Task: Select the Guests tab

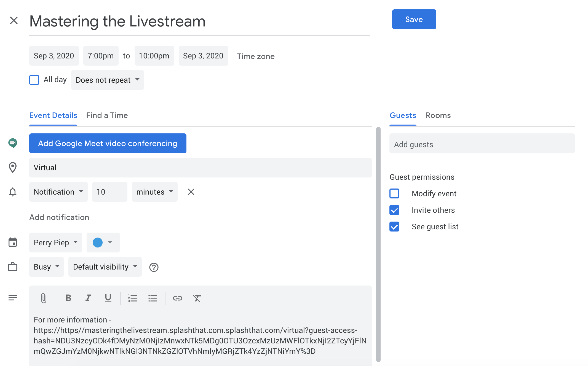Action: (x=403, y=115)
